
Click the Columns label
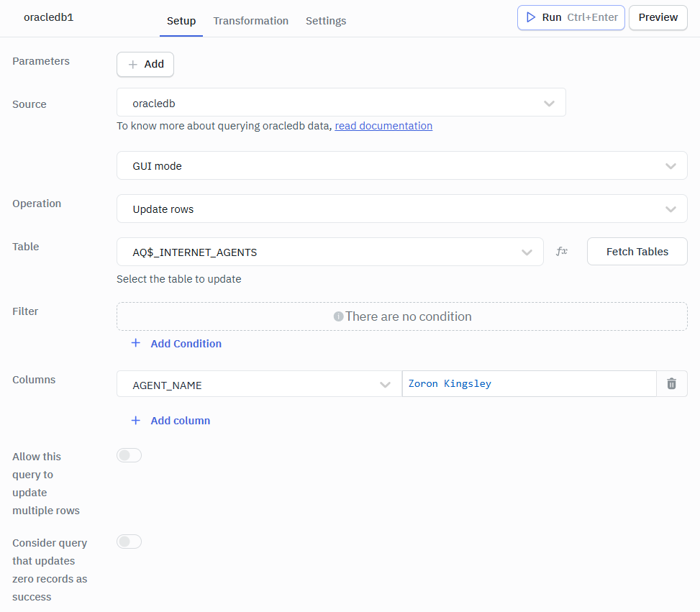tap(34, 380)
